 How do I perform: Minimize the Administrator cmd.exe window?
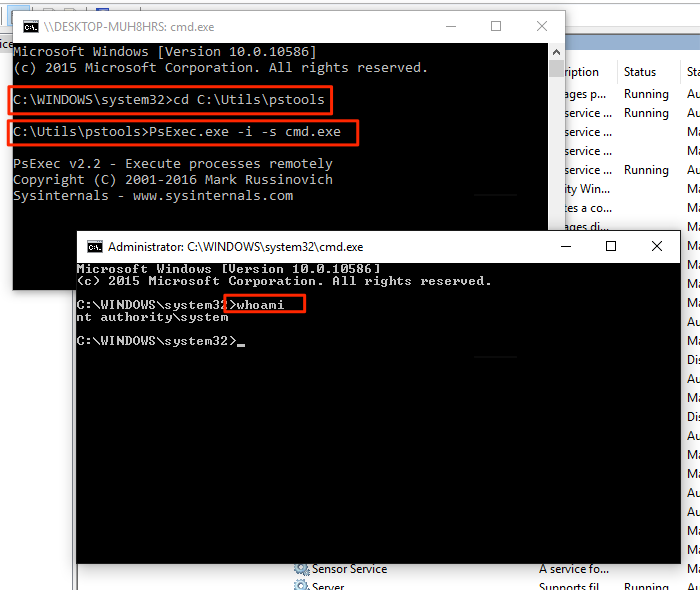click(565, 246)
